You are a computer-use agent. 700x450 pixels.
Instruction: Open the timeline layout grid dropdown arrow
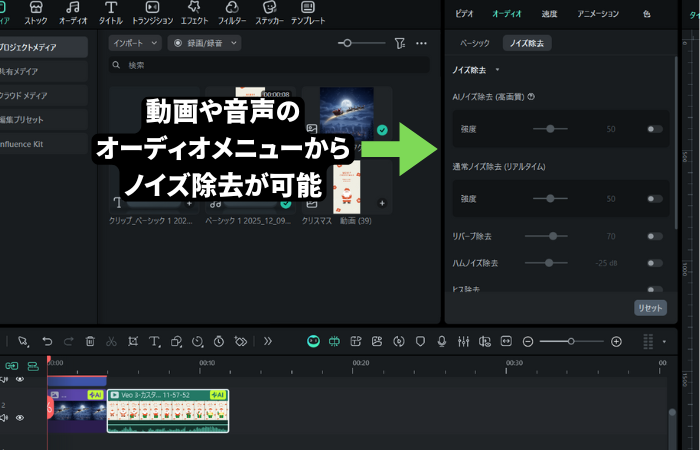(664, 342)
